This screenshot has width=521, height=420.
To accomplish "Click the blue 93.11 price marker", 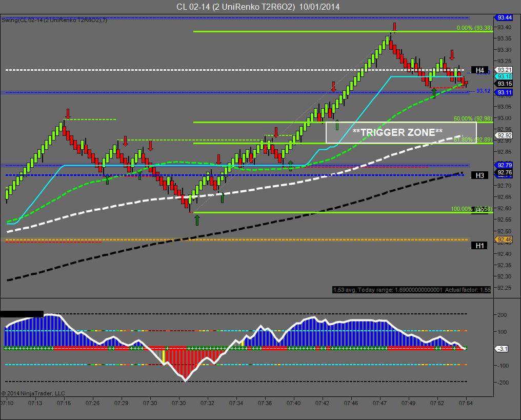I will pyautogui.click(x=504, y=92).
